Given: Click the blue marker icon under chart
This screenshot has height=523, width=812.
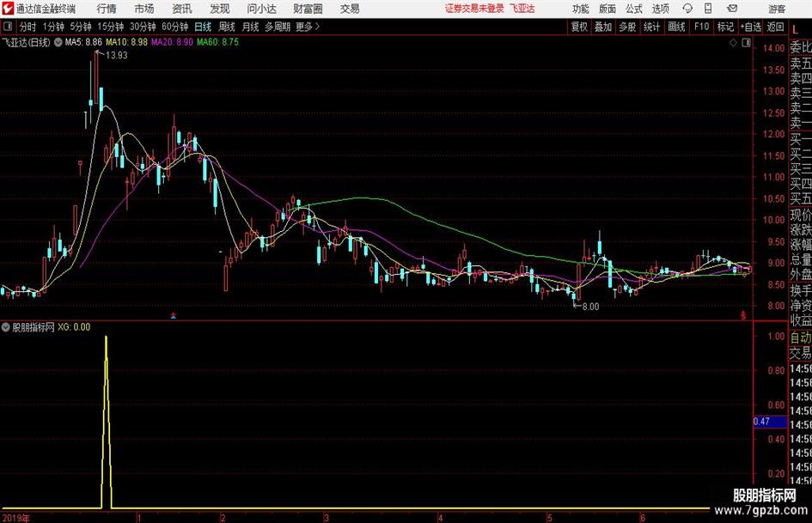Looking at the screenshot, I should click(x=174, y=315).
